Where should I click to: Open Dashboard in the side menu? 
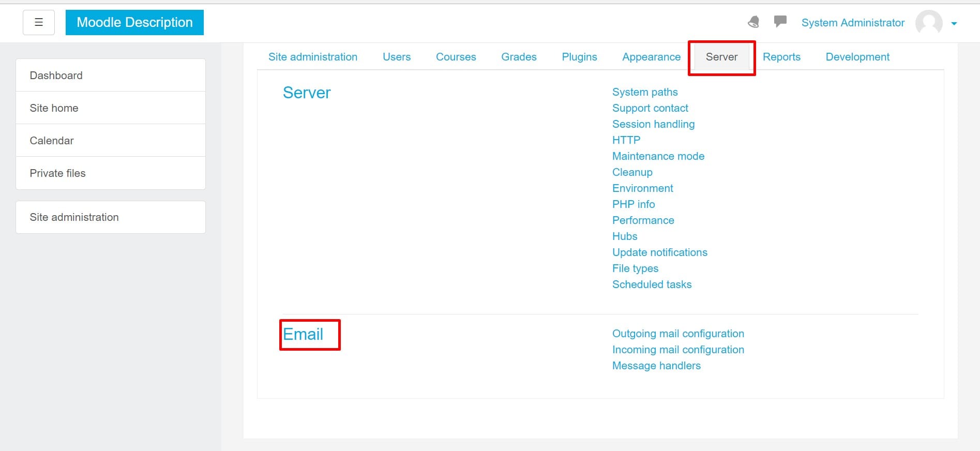click(111, 76)
